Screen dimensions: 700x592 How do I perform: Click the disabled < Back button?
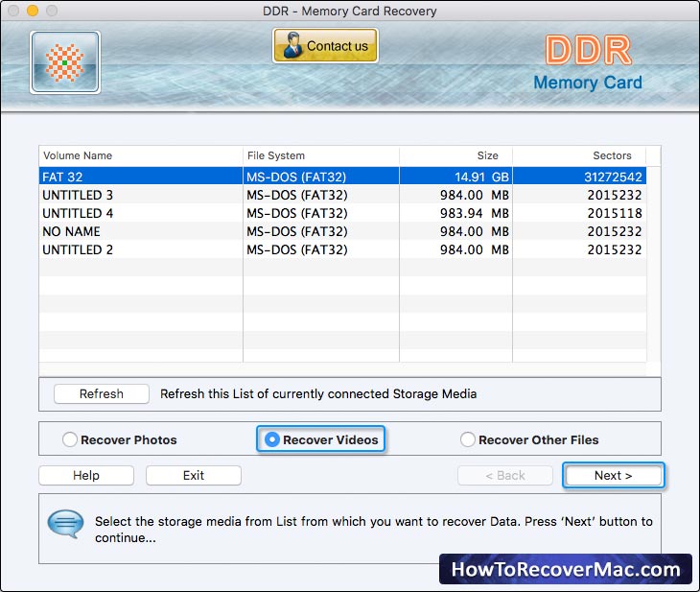click(505, 475)
